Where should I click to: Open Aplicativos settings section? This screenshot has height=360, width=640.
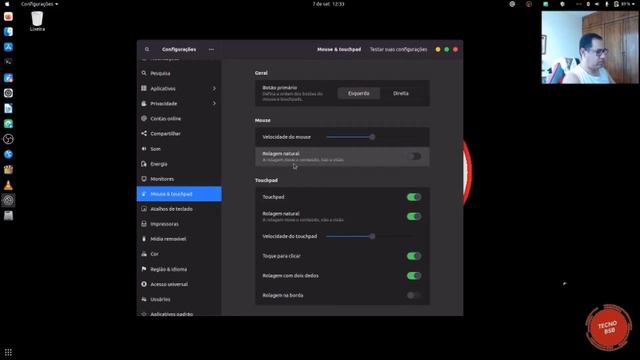click(x=179, y=89)
